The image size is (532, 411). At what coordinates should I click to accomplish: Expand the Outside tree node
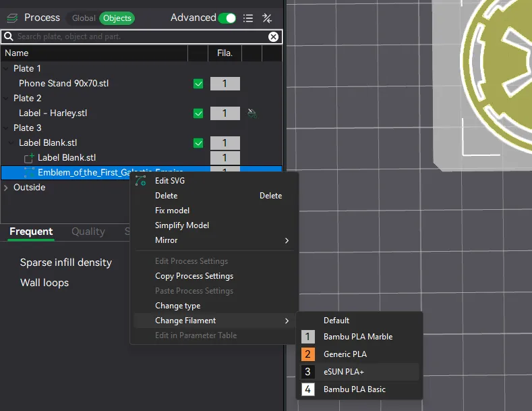pyautogui.click(x=6, y=188)
